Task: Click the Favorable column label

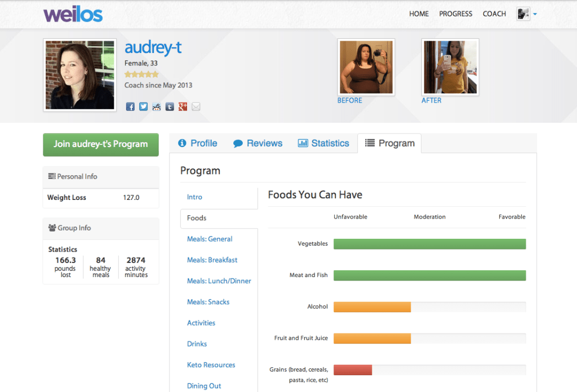Action: pos(512,217)
